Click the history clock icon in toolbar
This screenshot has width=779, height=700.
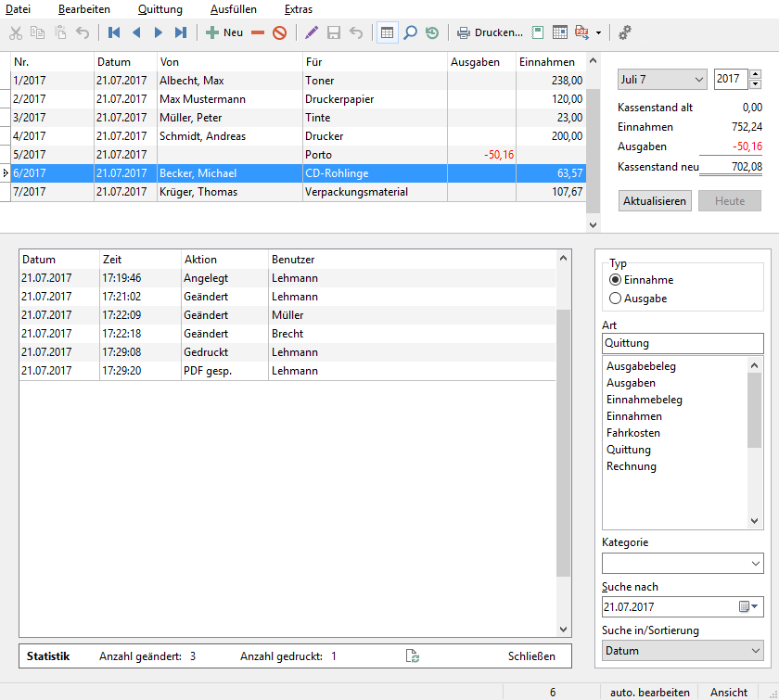point(432,32)
